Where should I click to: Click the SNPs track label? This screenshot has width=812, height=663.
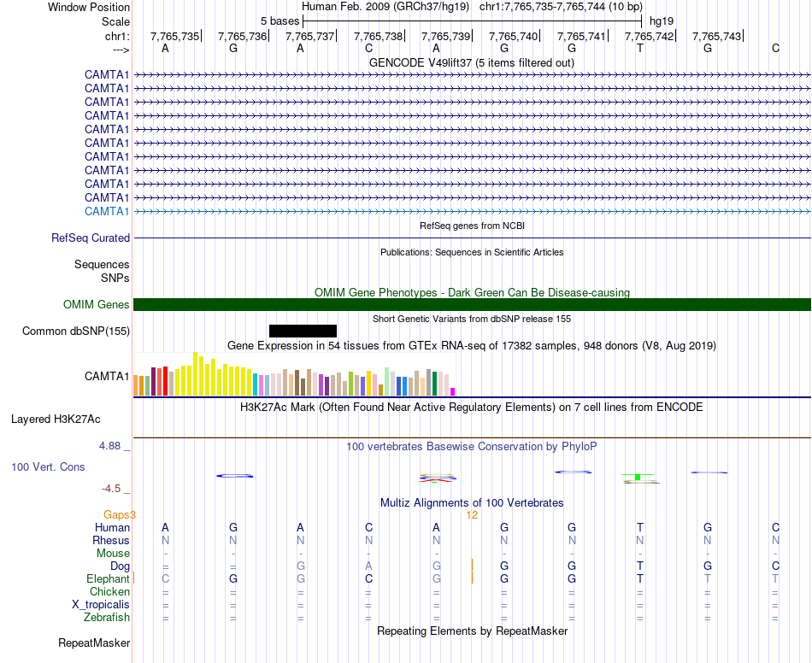point(115,278)
